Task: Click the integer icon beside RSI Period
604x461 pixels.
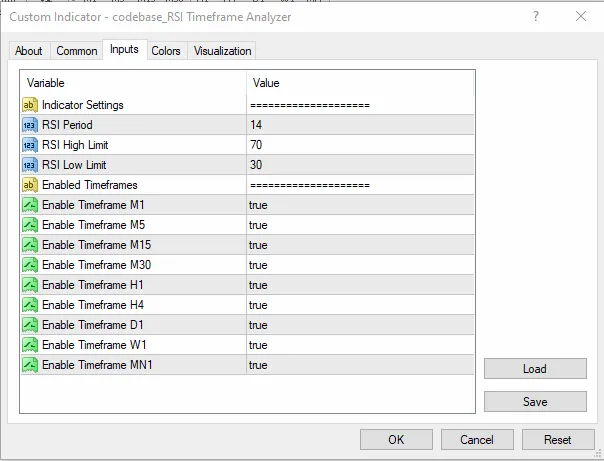Action: [30, 125]
